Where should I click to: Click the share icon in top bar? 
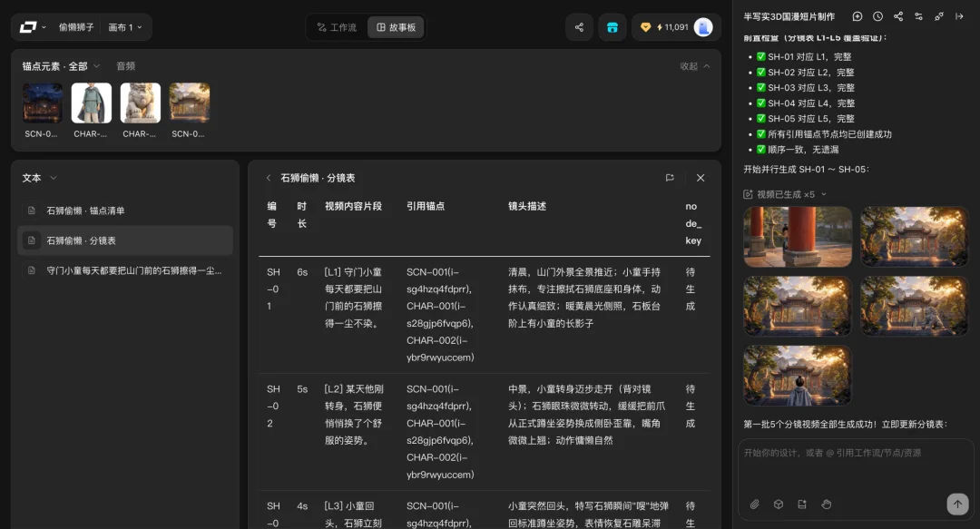[579, 27]
